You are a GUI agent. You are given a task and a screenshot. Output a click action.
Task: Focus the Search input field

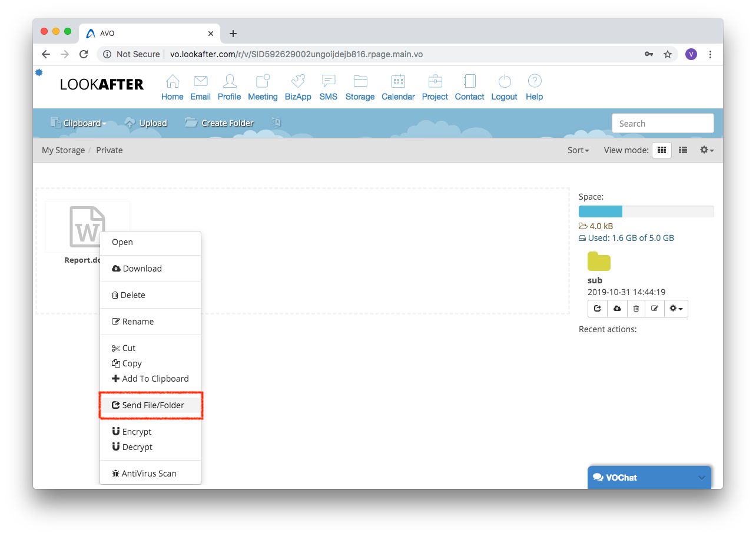coord(662,124)
